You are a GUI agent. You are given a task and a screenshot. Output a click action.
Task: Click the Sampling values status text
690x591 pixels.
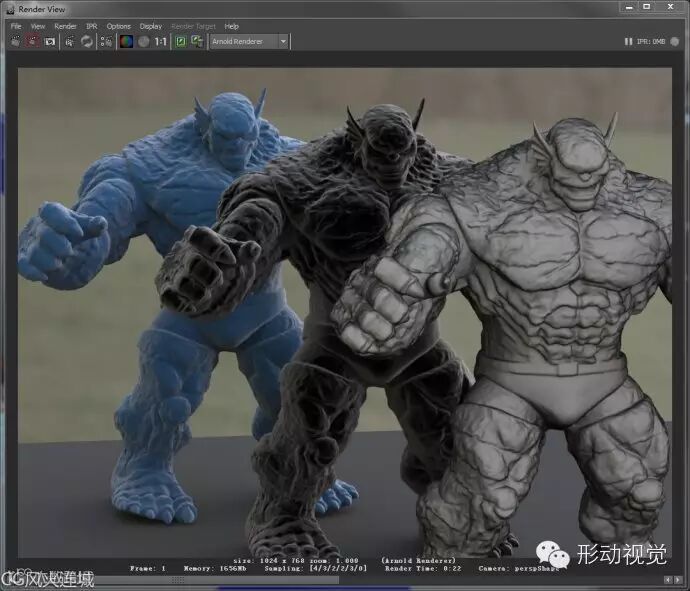coord(316,569)
